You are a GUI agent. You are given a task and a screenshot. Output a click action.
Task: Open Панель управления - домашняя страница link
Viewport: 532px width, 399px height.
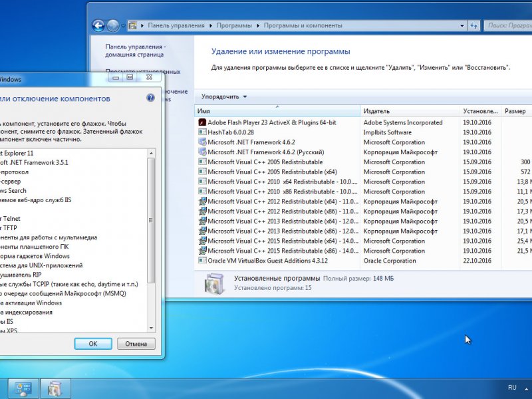136,51
